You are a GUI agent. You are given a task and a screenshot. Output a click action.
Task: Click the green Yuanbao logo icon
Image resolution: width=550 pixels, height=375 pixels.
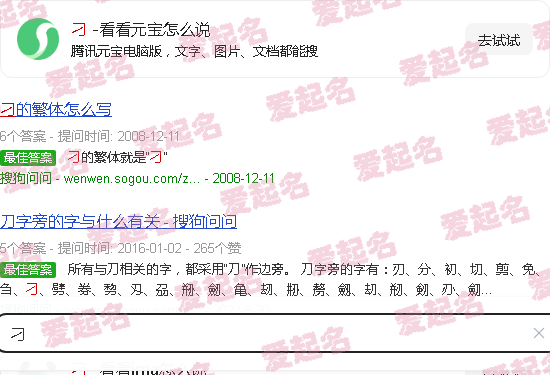click(38, 39)
